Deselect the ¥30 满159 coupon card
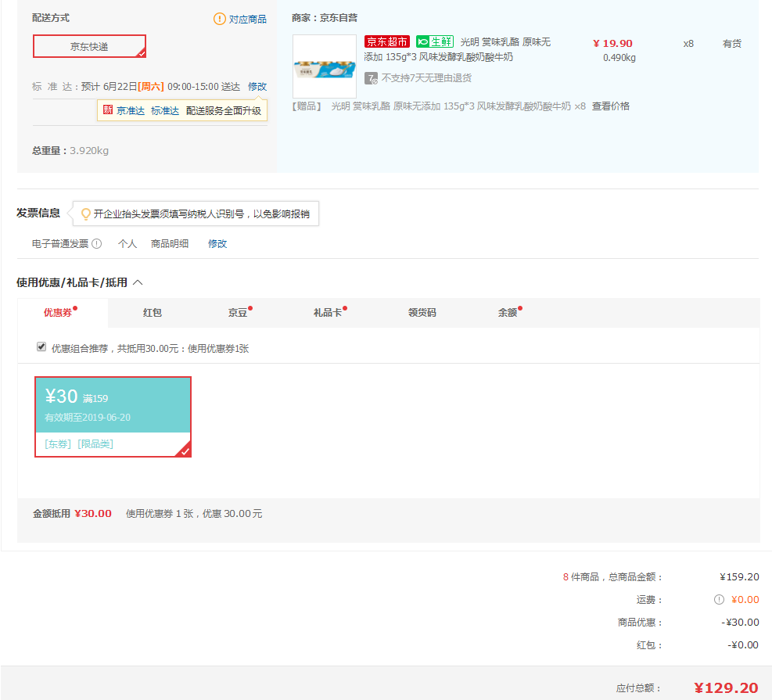 pyautogui.click(x=113, y=417)
